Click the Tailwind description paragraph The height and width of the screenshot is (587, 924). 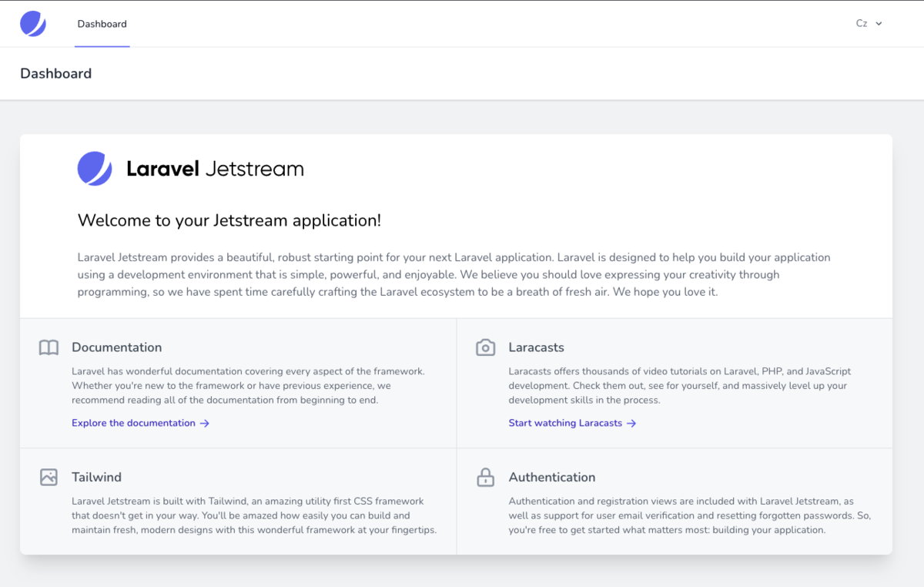point(255,515)
